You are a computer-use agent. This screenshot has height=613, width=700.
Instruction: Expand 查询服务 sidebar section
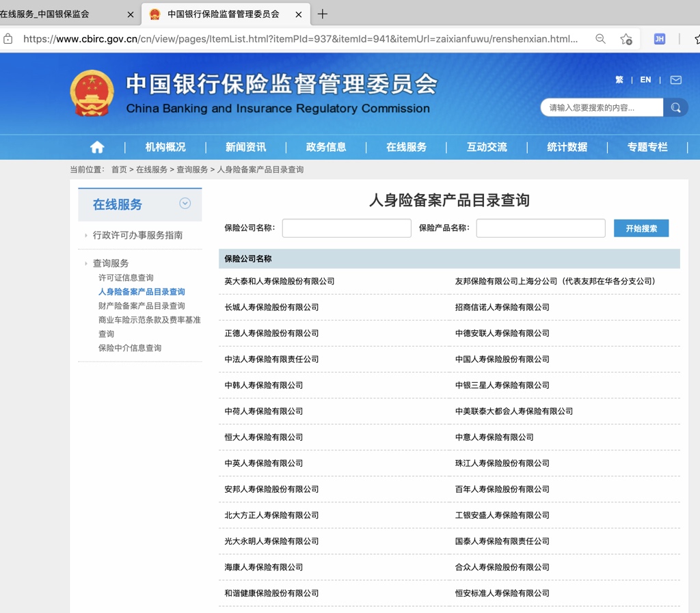coord(110,263)
